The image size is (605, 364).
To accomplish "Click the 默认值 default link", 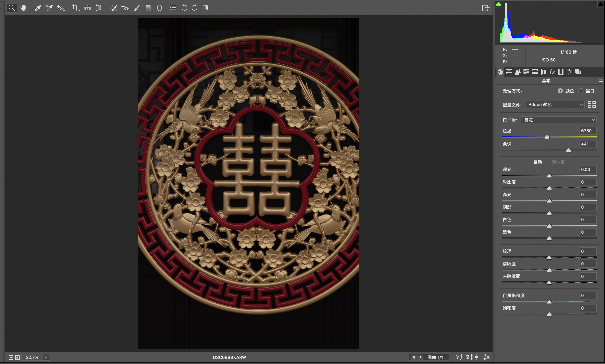I will [558, 162].
